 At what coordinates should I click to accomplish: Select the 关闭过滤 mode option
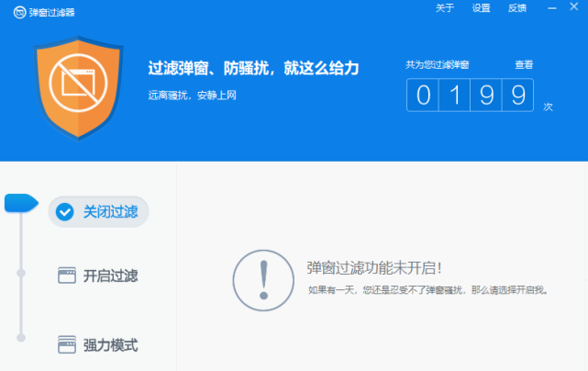(x=99, y=212)
